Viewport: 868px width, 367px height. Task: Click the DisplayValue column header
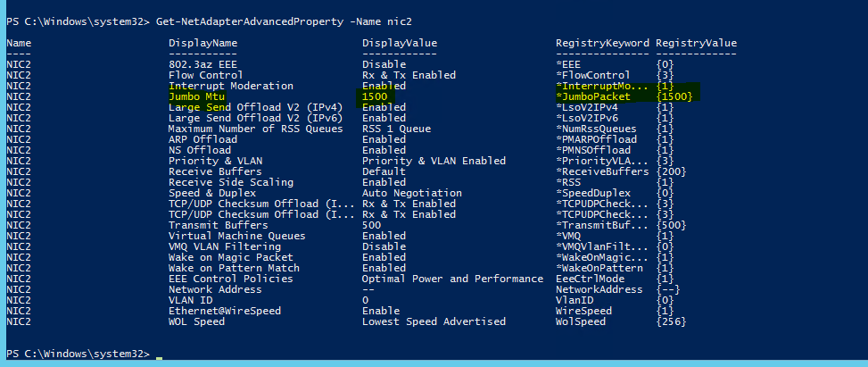coord(400,43)
